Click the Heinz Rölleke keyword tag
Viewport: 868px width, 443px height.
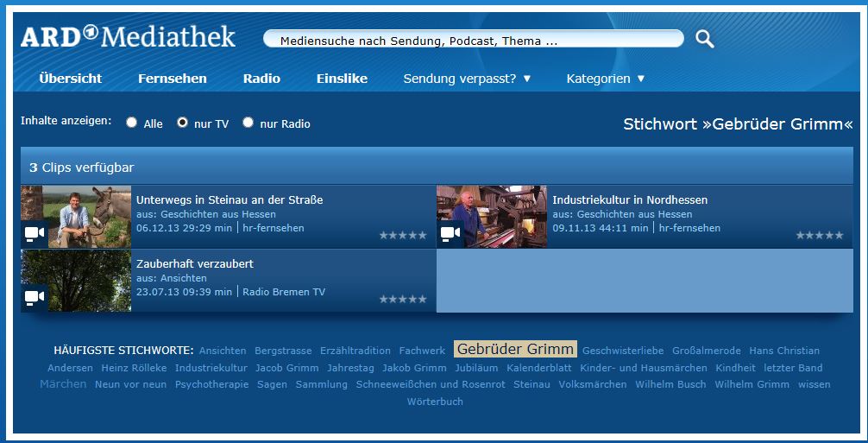tap(134, 368)
